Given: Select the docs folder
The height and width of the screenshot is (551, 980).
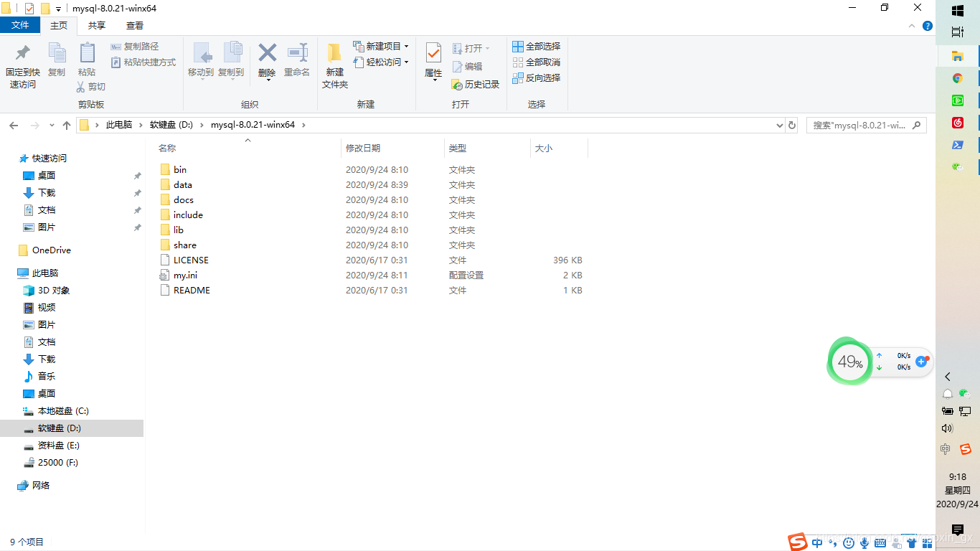Looking at the screenshot, I should [x=184, y=200].
